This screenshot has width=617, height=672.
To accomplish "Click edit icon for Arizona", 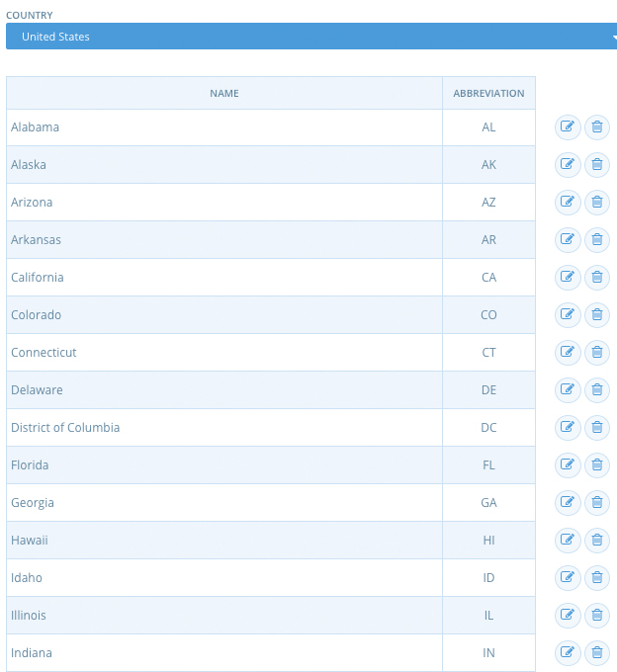I will click(x=568, y=203).
